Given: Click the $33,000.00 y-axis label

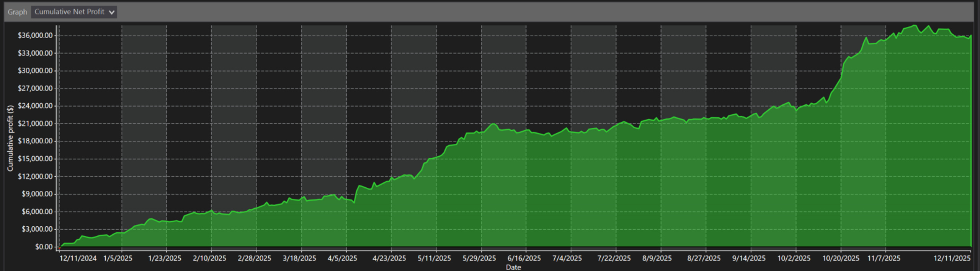Looking at the screenshot, I should (35, 53).
